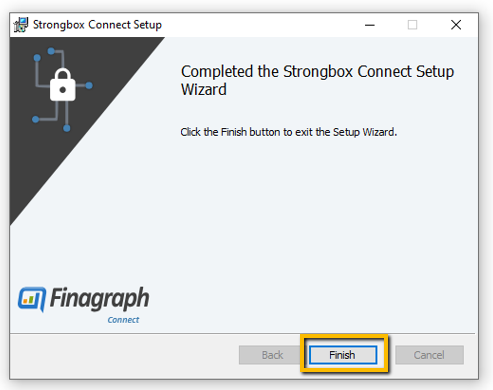Click the 'Click the Finish button' instruction text
The width and height of the screenshot is (493, 390).
point(289,132)
